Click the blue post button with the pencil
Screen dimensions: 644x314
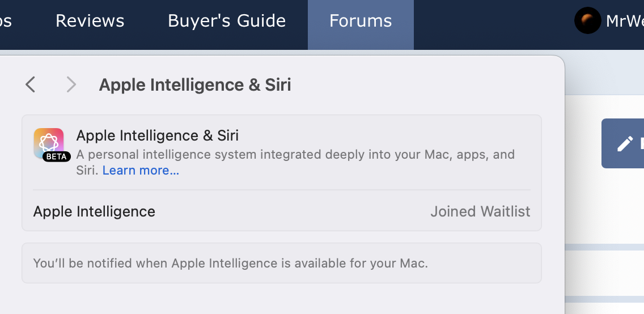622,143
